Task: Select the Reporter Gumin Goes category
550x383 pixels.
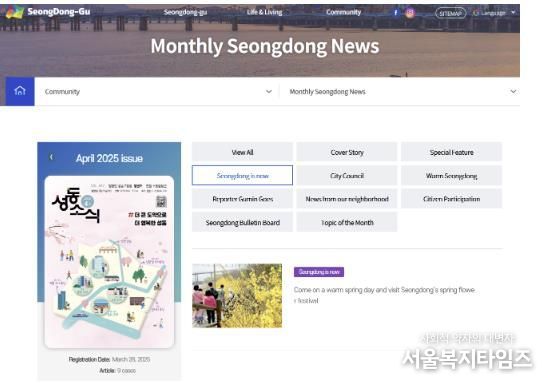Action: pyautogui.click(x=242, y=199)
